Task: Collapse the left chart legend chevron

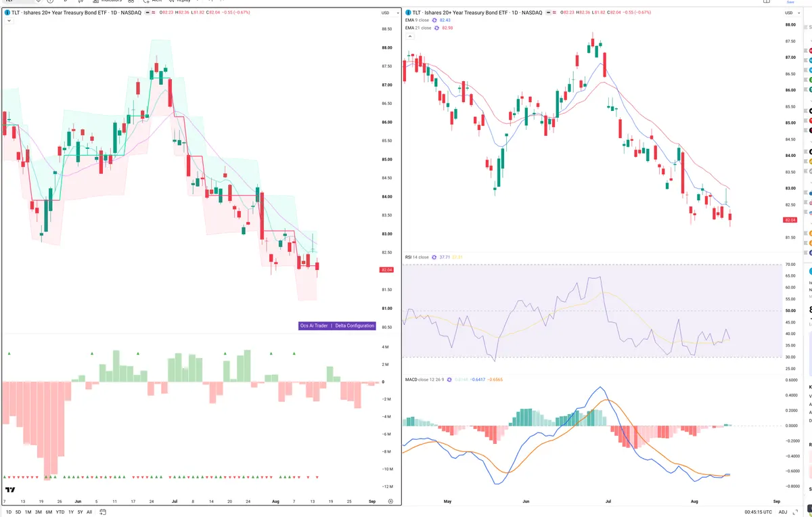Action: (9, 21)
